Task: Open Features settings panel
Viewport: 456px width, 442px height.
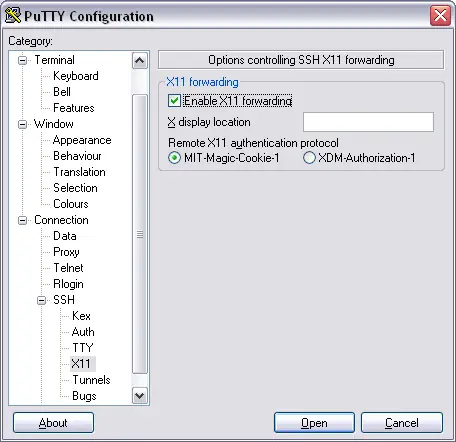Action: (x=74, y=108)
